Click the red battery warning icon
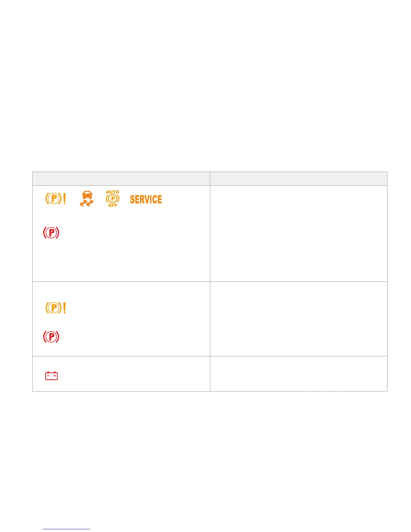411x532 pixels. click(x=51, y=376)
